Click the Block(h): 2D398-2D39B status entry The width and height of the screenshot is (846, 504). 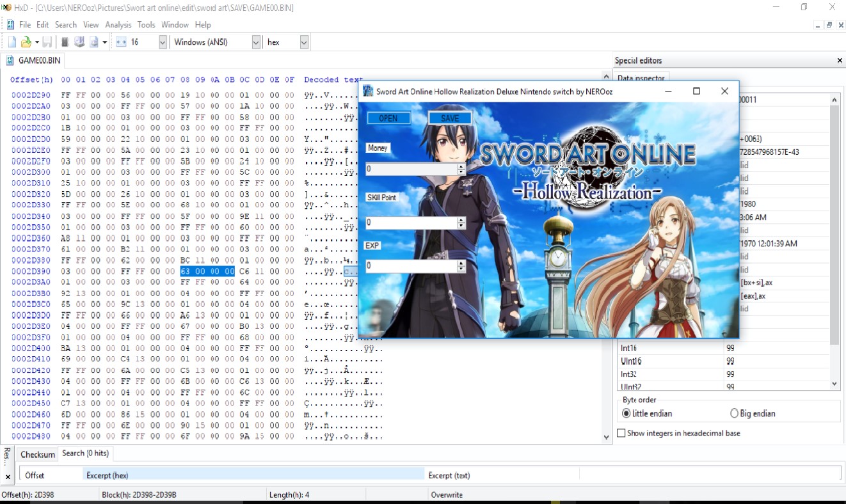[139, 495]
